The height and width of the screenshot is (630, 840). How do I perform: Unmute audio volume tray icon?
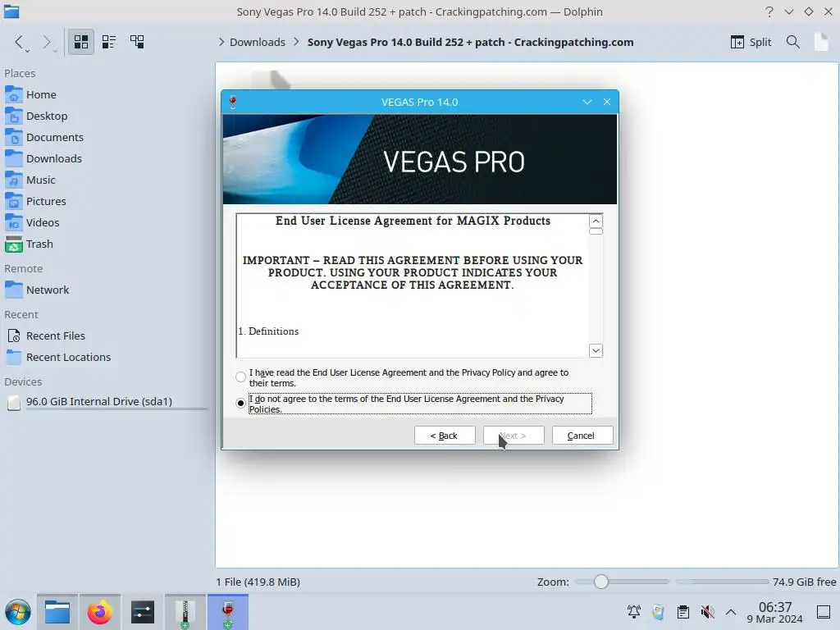[x=708, y=612]
